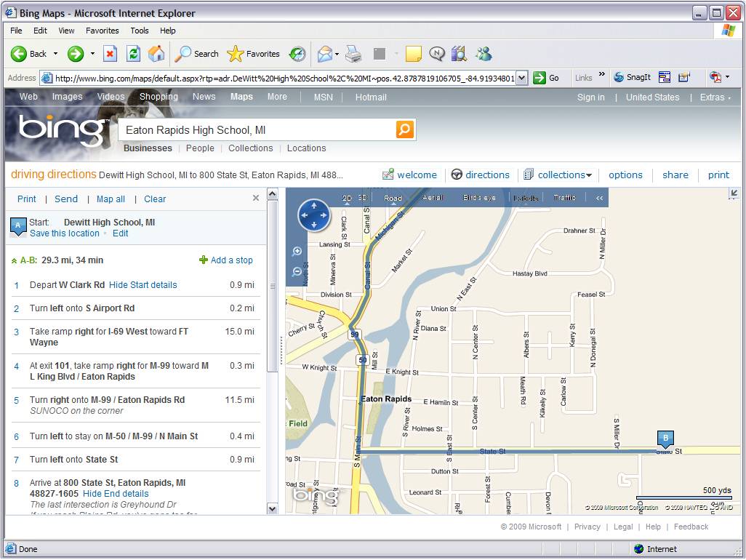Image resolution: width=746 pixels, height=560 pixels.
Task: Click the Hide End details link
Action: tap(116, 494)
